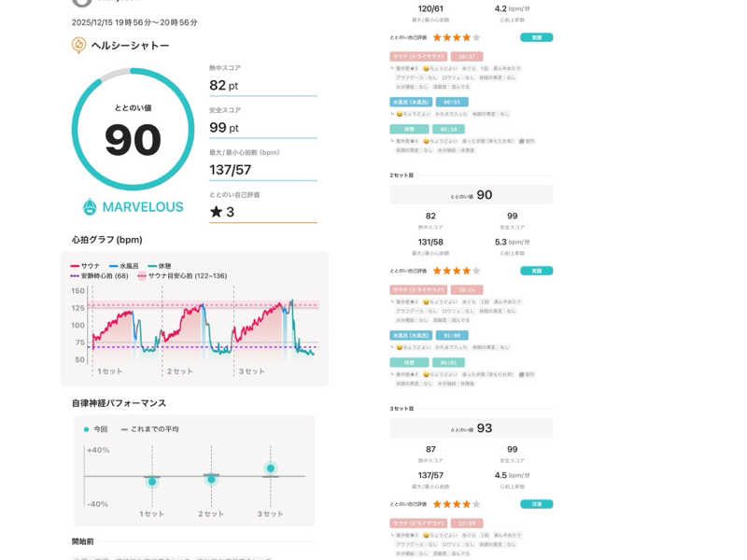Select the 1セット autonomic performance data point

[x=151, y=482]
